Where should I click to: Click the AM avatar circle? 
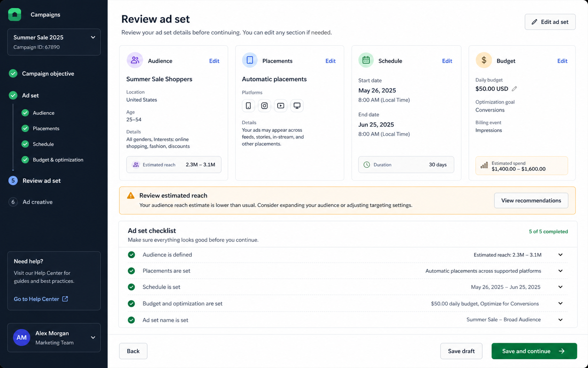click(x=22, y=338)
